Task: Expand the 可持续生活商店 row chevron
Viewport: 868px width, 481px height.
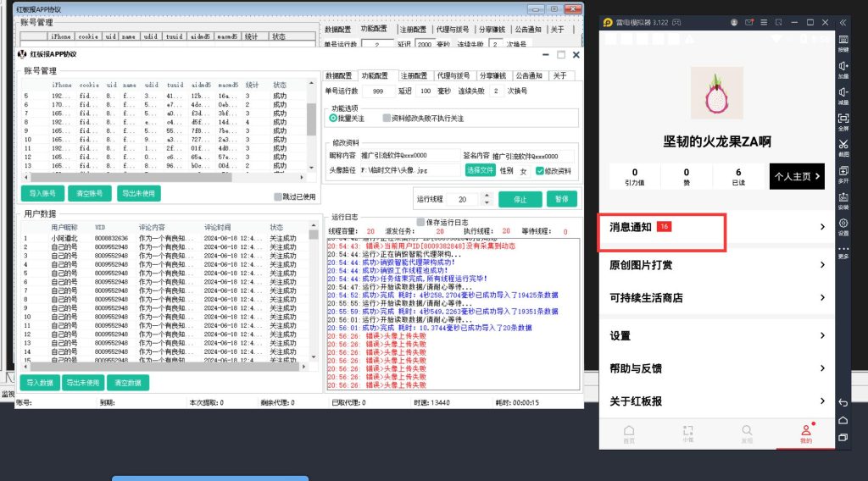Action: [822, 297]
